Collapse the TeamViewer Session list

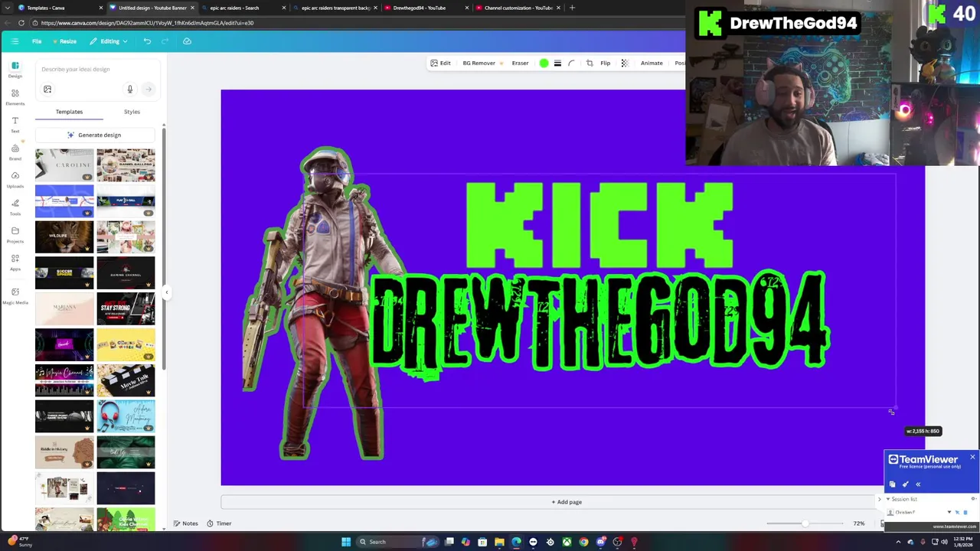tap(888, 499)
